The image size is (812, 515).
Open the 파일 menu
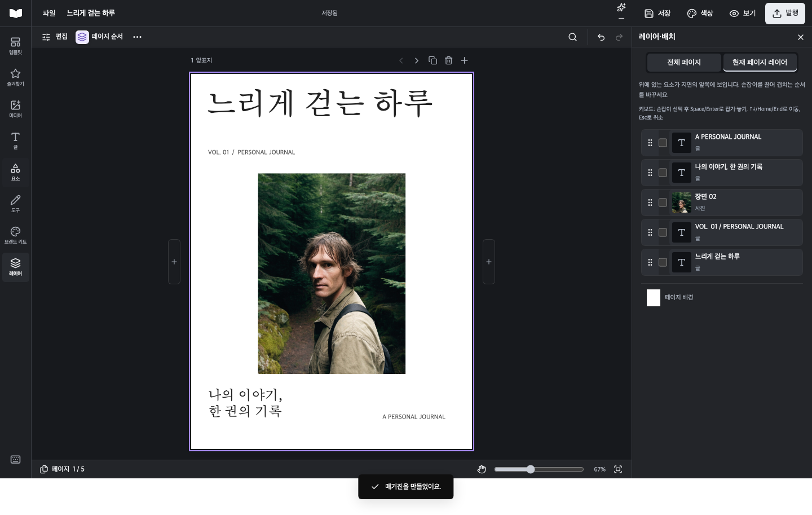click(x=49, y=13)
